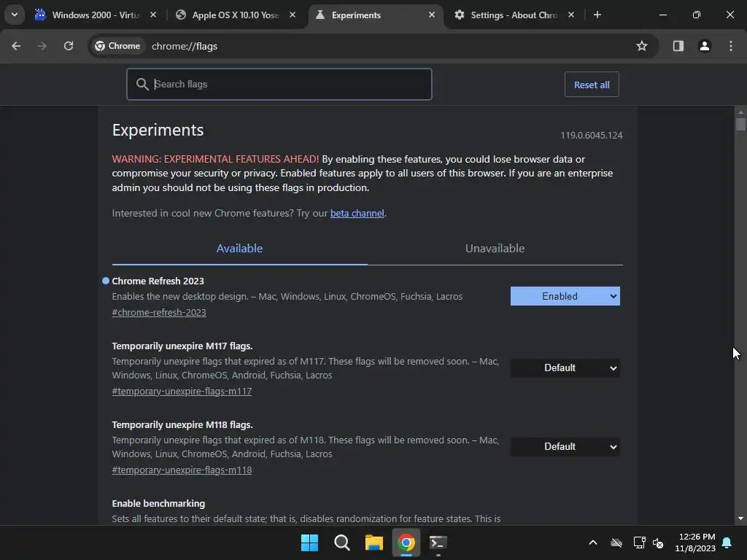Show hidden system tray icons
This screenshot has height=560, width=747.
pyautogui.click(x=592, y=542)
